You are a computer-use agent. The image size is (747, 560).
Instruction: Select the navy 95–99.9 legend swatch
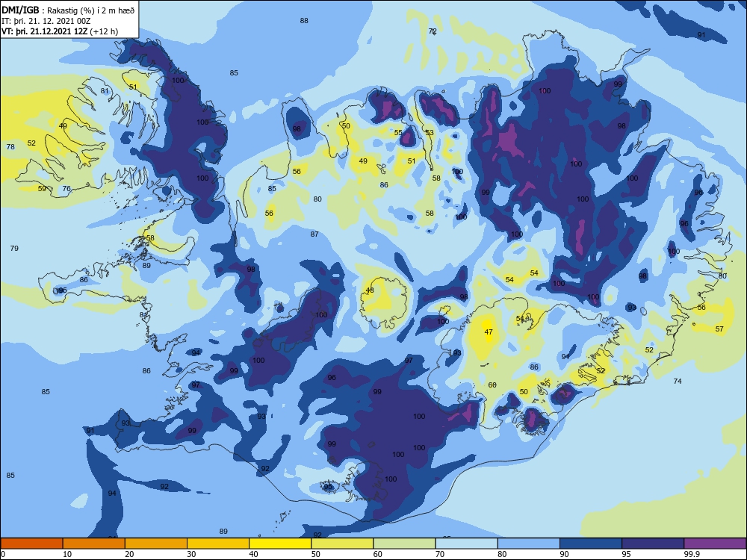(653, 544)
